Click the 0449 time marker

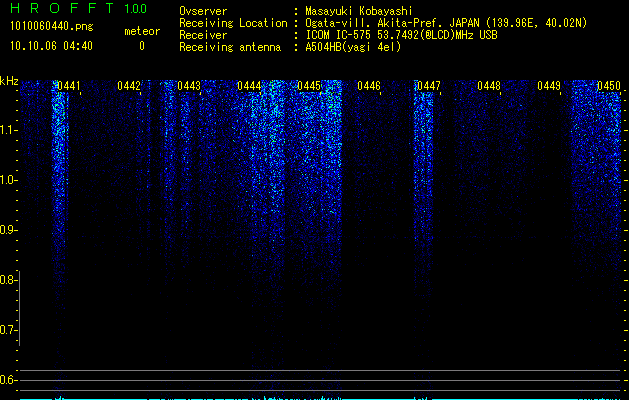click(x=549, y=86)
